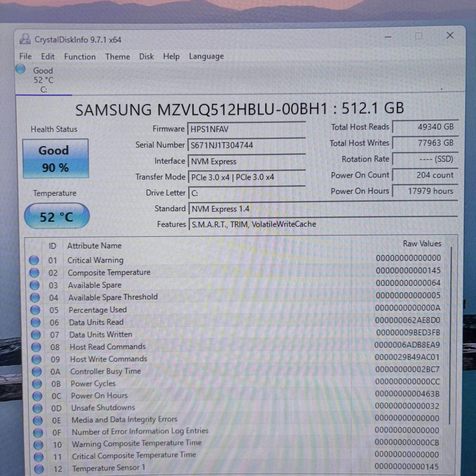The image size is (476, 476).
Task: Click the status icon for Percentage Used row
Action: point(35,310)
